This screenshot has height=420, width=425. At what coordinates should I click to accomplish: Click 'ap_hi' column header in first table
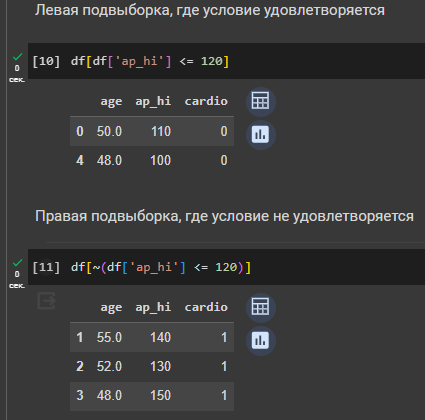pyautogui.click(x=153, y=101)
